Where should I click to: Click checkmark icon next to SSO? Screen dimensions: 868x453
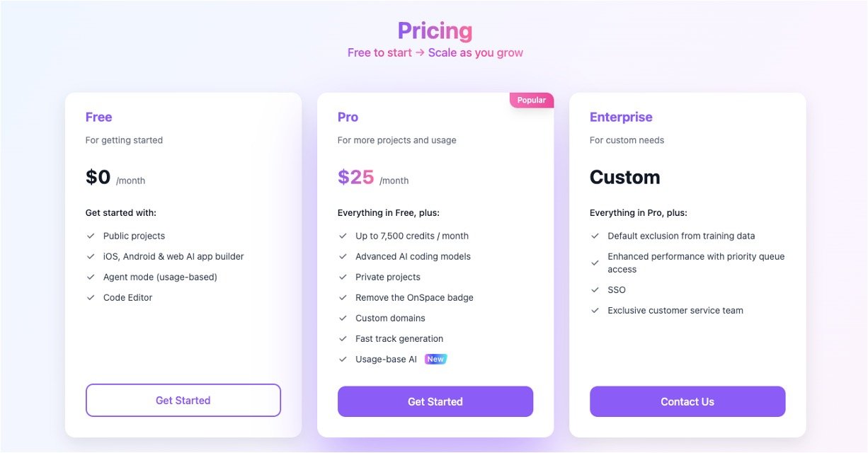pyautogui.click(x=595, y=290)
